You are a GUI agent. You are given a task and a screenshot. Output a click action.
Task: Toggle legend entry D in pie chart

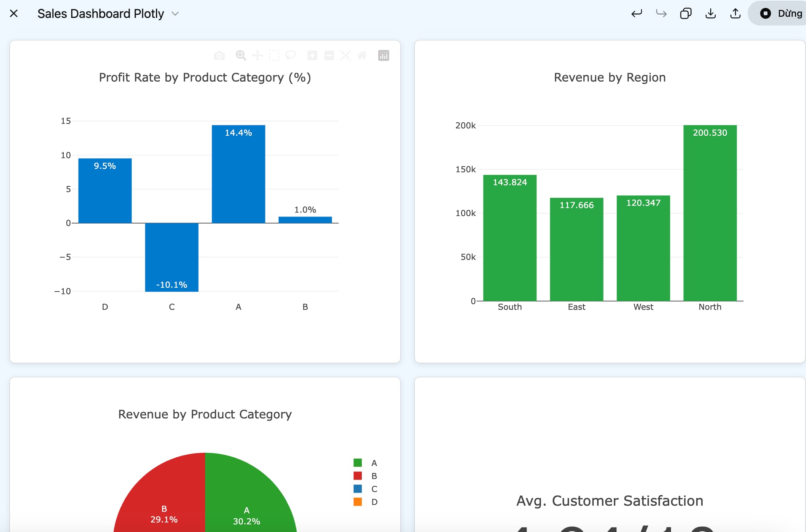[x=365, y=502]
